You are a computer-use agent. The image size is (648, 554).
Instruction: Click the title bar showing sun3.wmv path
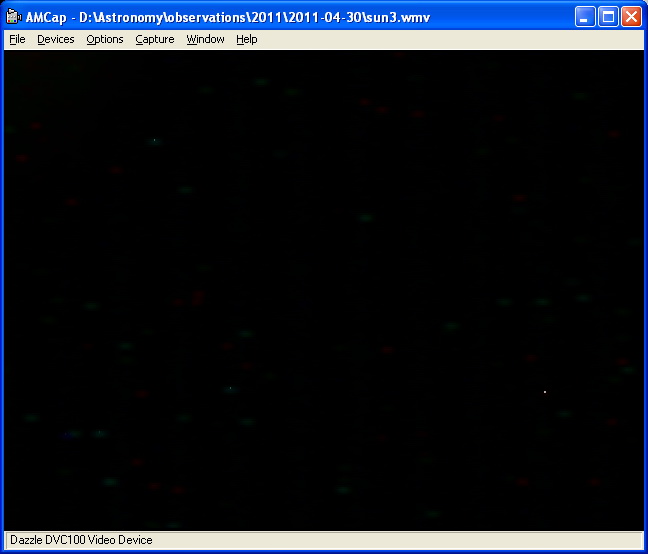(x=228, y=17)
